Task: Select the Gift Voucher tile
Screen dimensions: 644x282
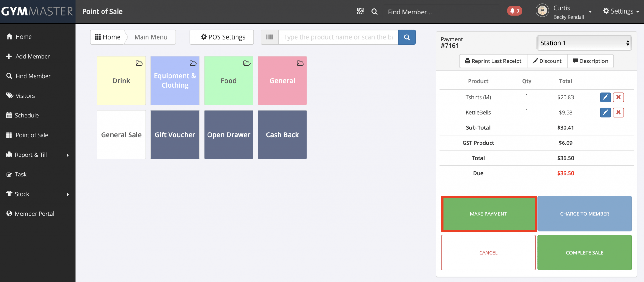Action: [x=175, y=134]
